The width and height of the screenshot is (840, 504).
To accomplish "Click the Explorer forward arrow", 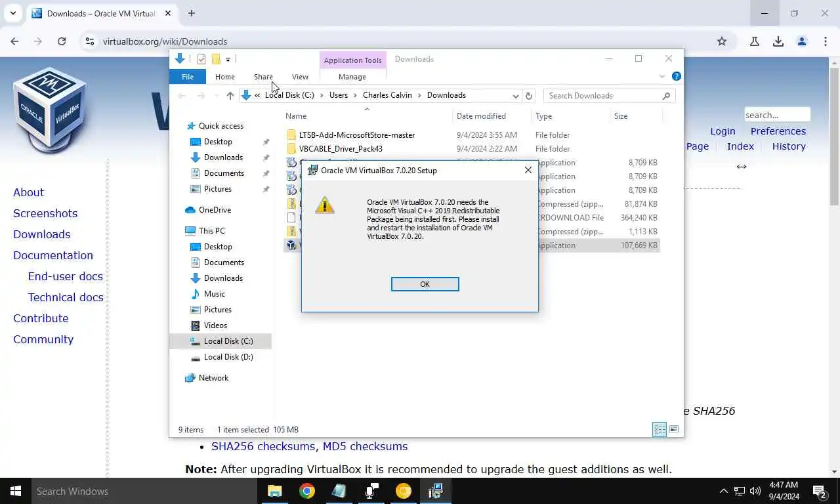I will tap(201, 96).
